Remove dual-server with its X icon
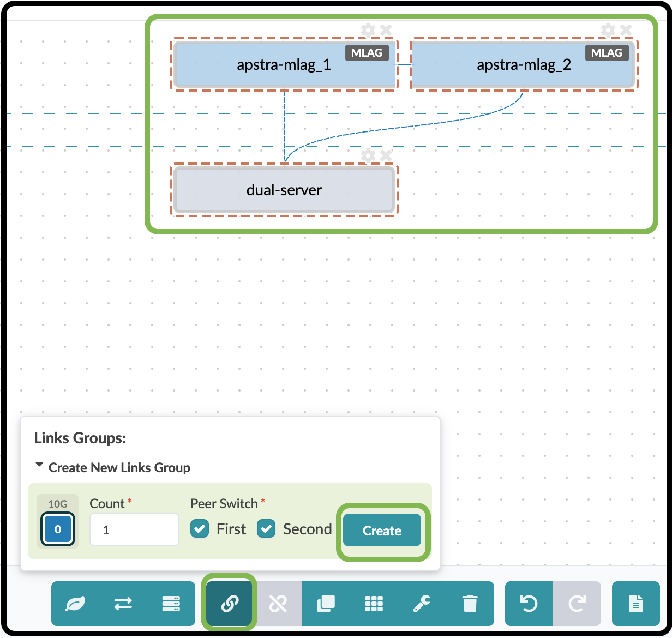This screenshot has width=672, height=638. tap(386, 156)
